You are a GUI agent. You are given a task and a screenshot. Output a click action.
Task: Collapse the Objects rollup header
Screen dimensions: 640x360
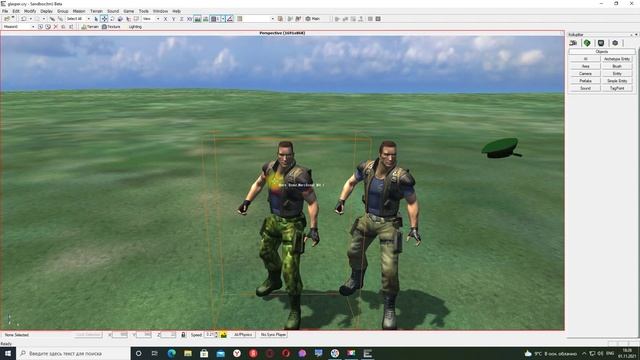[602, 52]
